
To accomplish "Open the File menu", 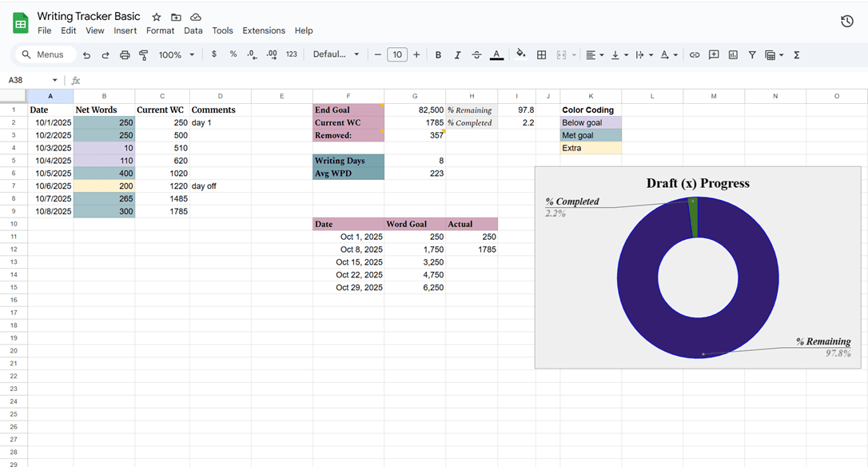I will [44, 30].
